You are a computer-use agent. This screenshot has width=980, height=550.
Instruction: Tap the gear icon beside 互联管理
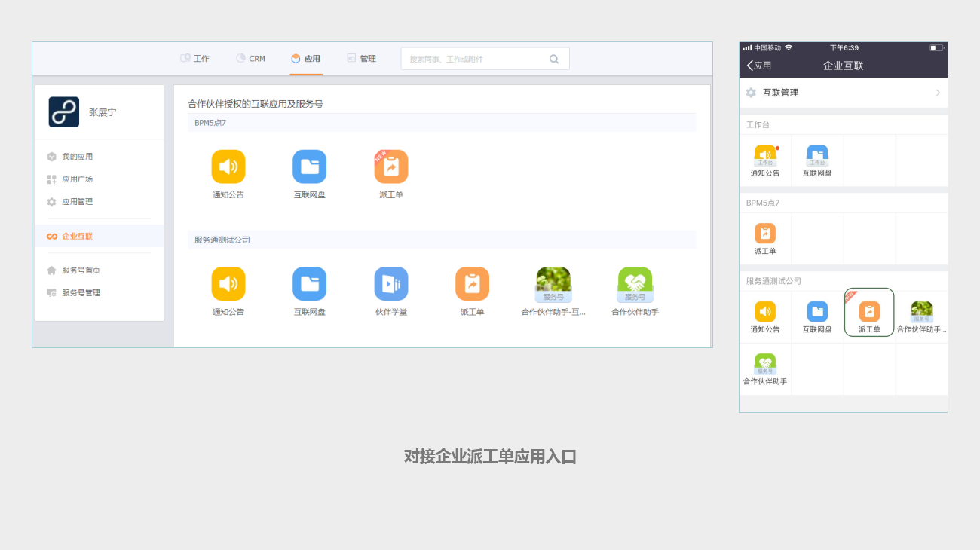pyautogui.click(x=751, y=93)
